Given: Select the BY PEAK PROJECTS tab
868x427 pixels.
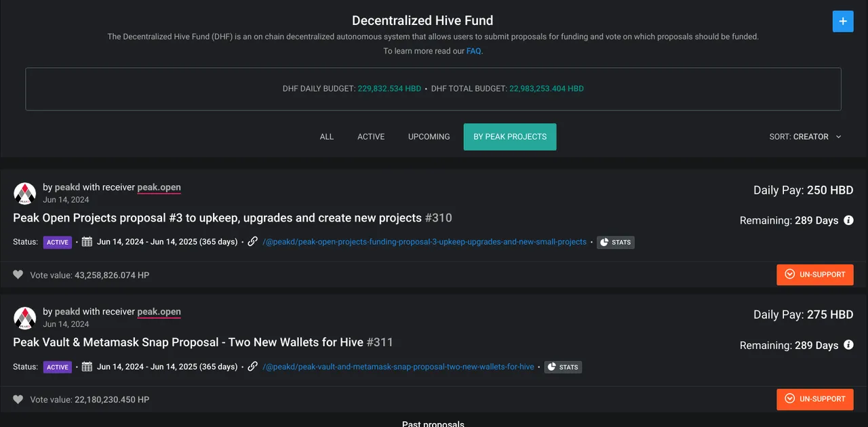Looking at the screenshot, I should point(510,137).
